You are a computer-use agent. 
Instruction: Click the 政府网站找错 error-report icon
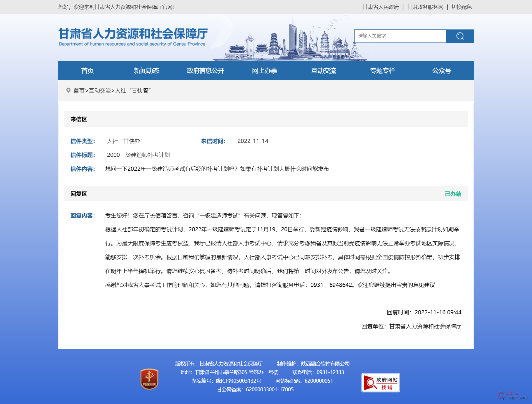coord(380,382)
